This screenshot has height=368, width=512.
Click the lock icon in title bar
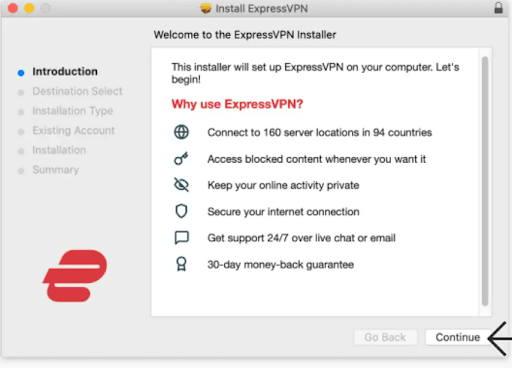[x=498, y=8]
